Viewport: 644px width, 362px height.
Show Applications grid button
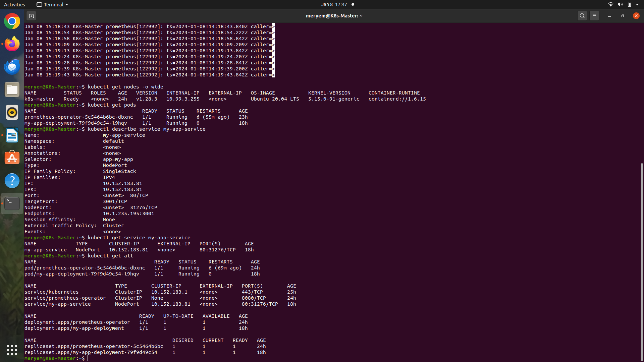point(12,350)
